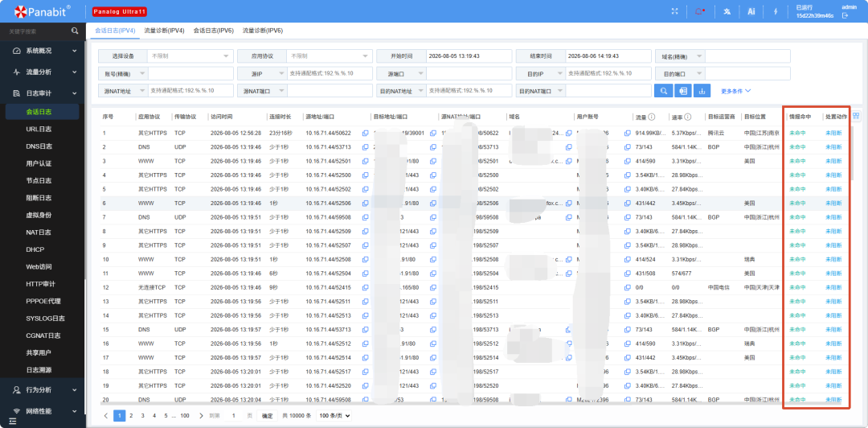Copy destination address in row 3

(433, 162)
